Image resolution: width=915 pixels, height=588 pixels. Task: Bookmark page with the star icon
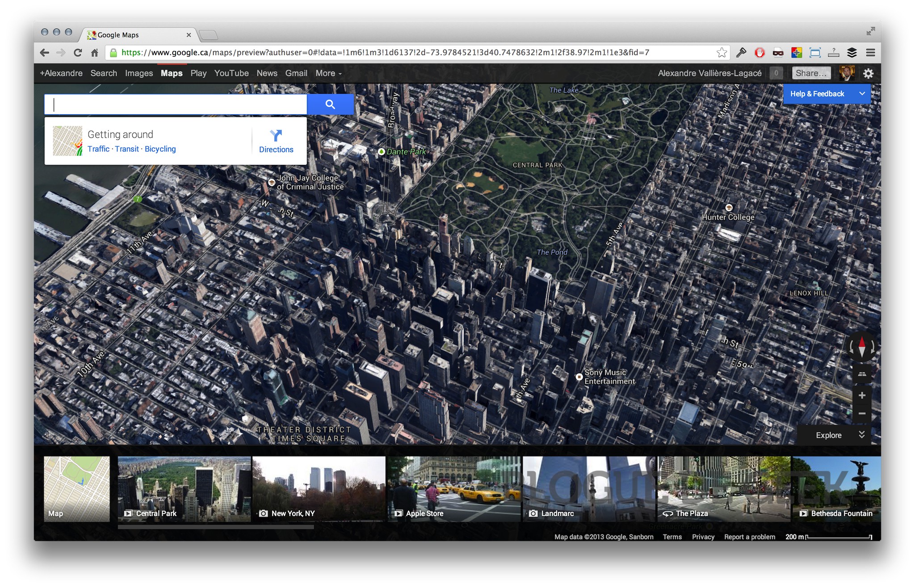coord(721,53)
